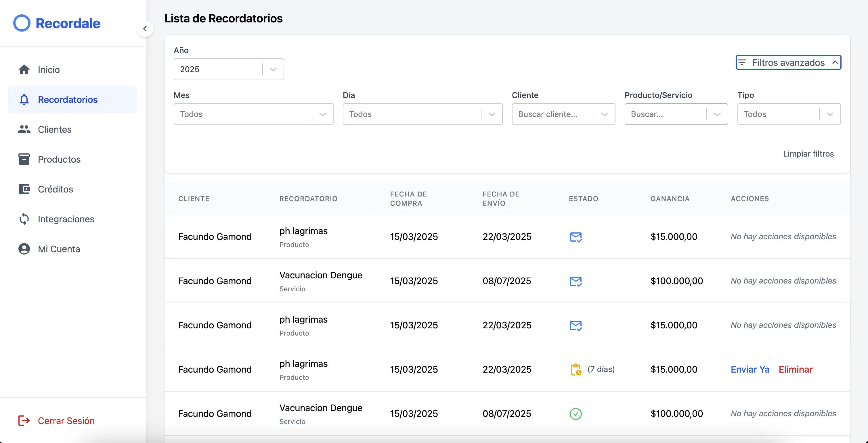
Task: Click the home icon beside Inicio
Action: click(x=24, y=70)
